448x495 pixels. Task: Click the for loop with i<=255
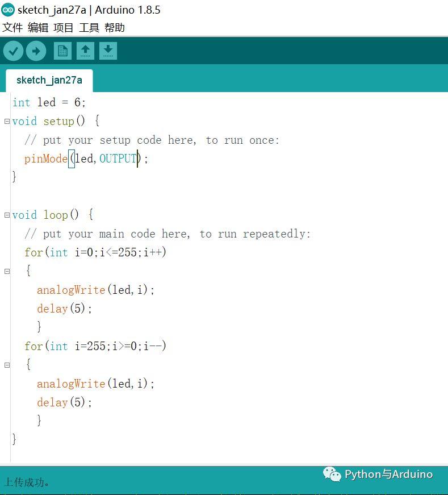pos(95,252)
